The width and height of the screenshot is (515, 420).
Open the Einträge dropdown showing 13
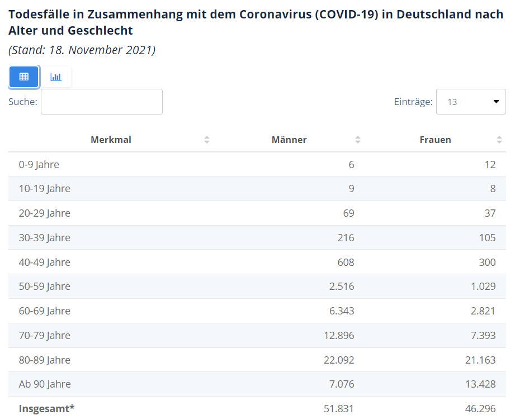[x=471, y=102]
